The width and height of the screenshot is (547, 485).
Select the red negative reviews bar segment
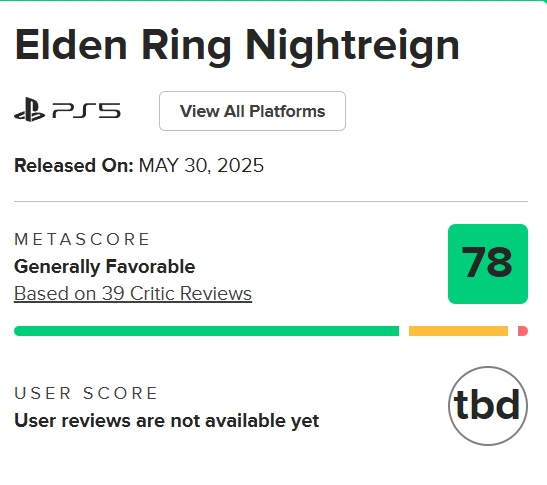tap(523, 331)
